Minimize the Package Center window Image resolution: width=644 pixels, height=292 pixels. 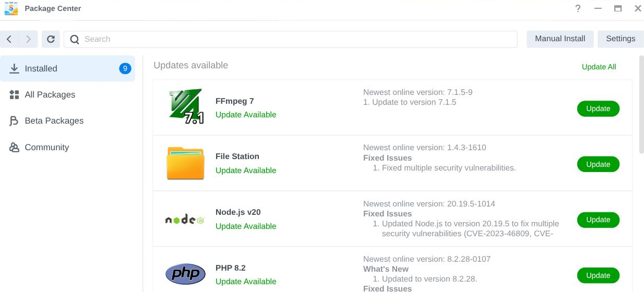pyautogui.click(x=598, y=8)
